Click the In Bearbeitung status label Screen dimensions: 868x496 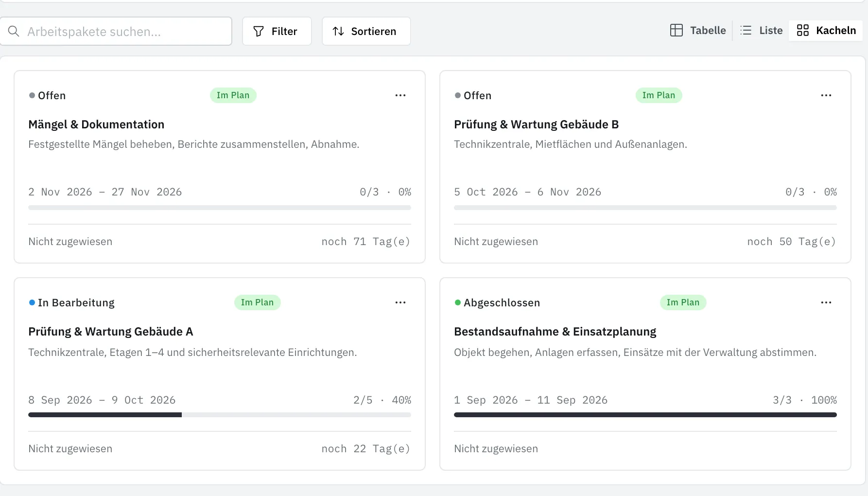(x=71, y=302)
